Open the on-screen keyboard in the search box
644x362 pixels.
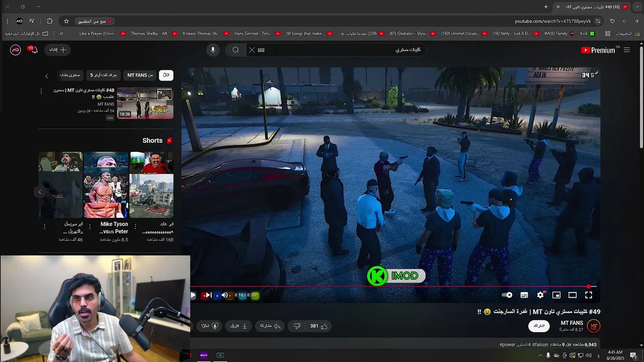(x=261, y=50)
